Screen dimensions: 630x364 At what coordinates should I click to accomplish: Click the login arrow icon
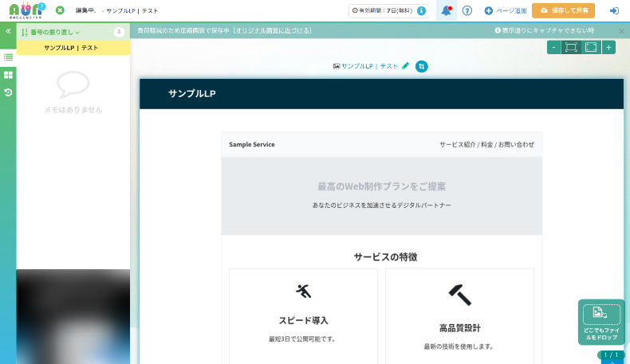pos(614,11)
